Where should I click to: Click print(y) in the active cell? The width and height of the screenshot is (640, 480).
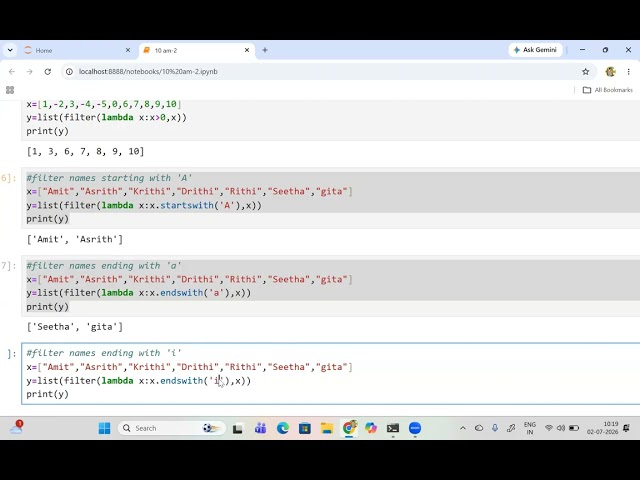point(48,394)
